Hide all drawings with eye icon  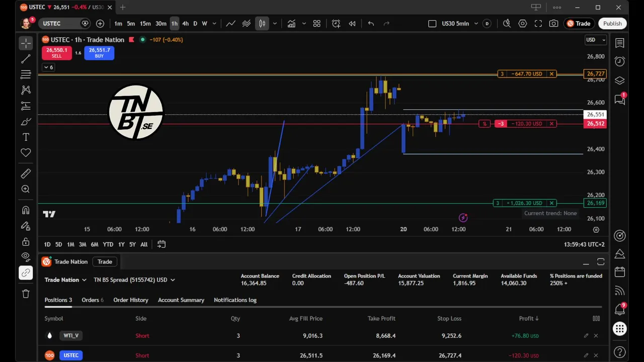tap(26, 257)
